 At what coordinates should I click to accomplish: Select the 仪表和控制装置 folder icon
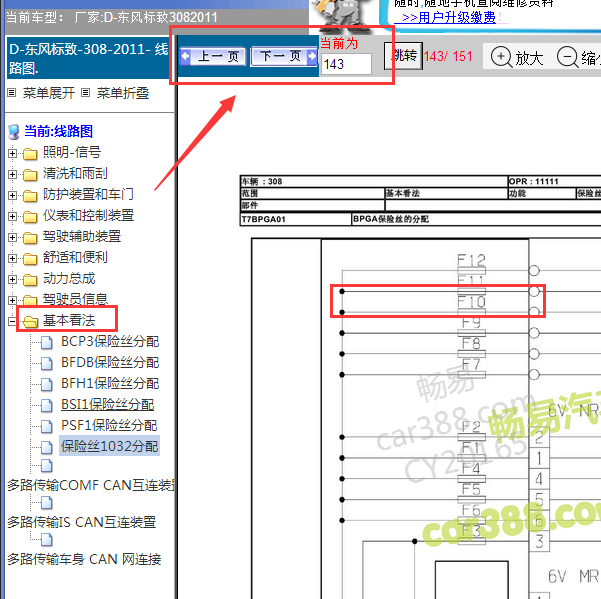click(30, 217)
